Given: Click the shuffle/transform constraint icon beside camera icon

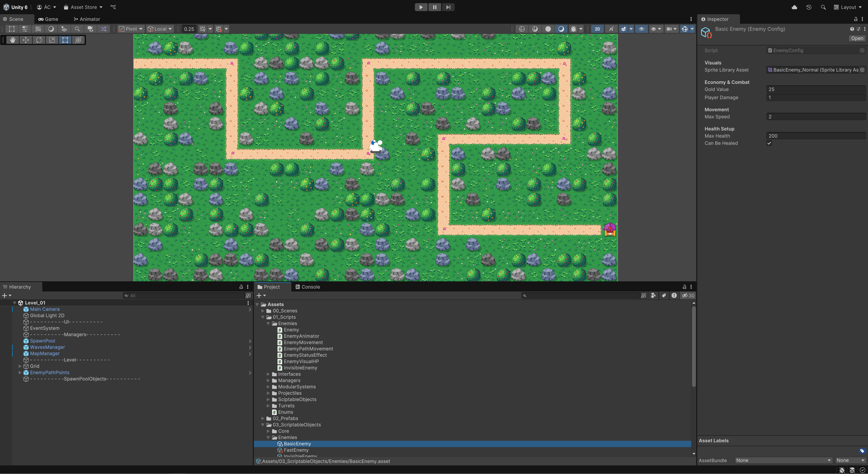Looking at the screenshot, I should [103, 29].
